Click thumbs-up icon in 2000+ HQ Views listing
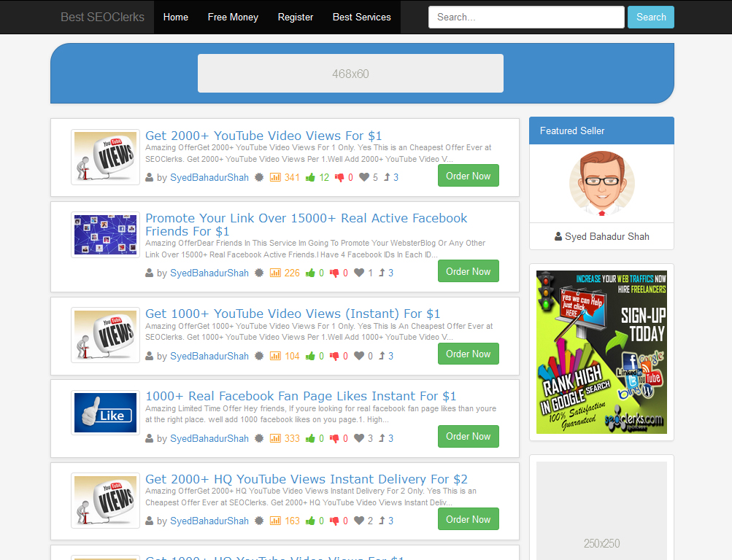This screenshot has height=560, width=732. pyautogui.click(x=310, y=521)
